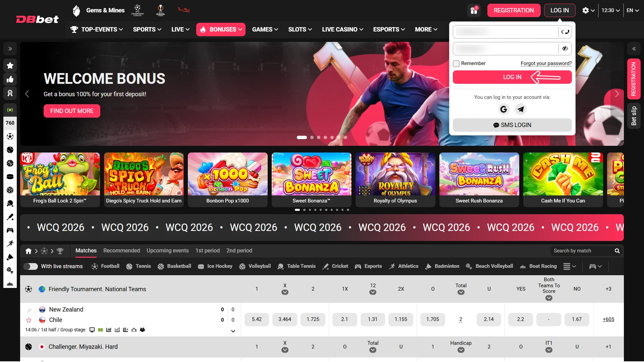
Task: Select Badminton shuttlecock icon in left sidebar
Action: [10, 257]
